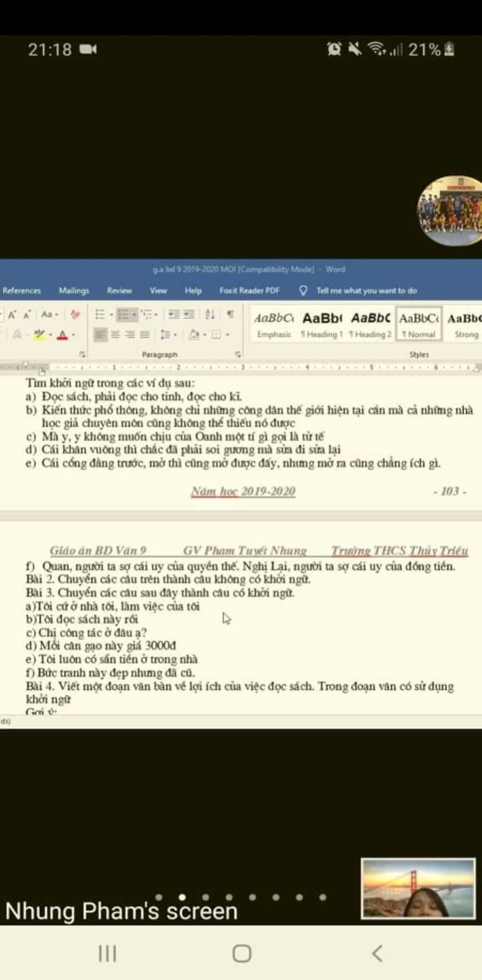Open the Borders dropdown arrow
The width and height of the screenshot is (482, 980).
pyautogui.click(x=227, y=335)
